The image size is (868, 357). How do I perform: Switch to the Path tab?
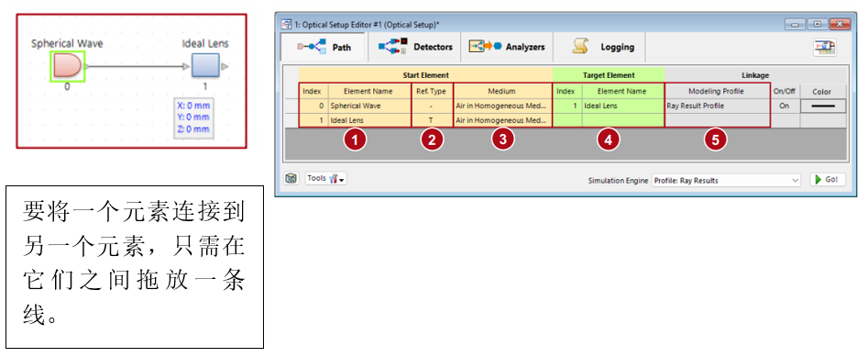(x=324, y=48)
